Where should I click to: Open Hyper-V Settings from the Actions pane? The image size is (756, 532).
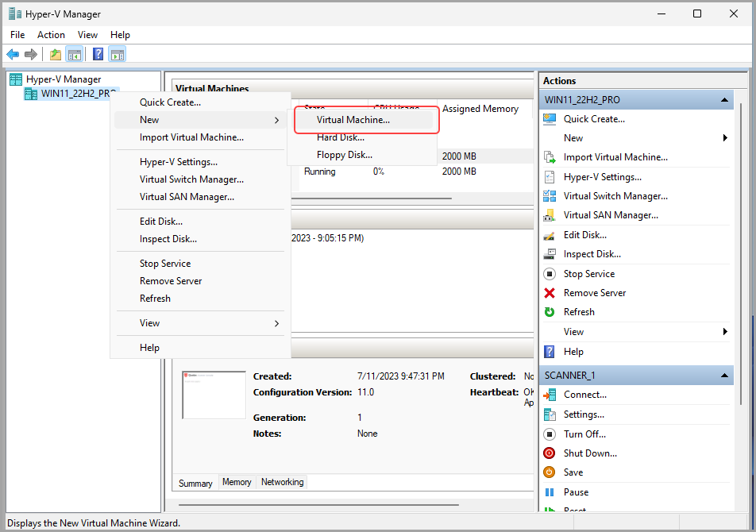coord(551,176)
